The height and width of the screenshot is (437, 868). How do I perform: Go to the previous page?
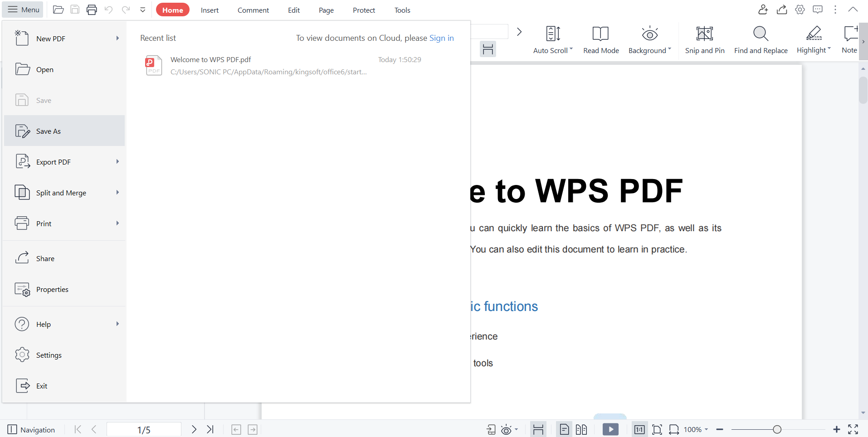pyautogui.click(x=94, y=429)
